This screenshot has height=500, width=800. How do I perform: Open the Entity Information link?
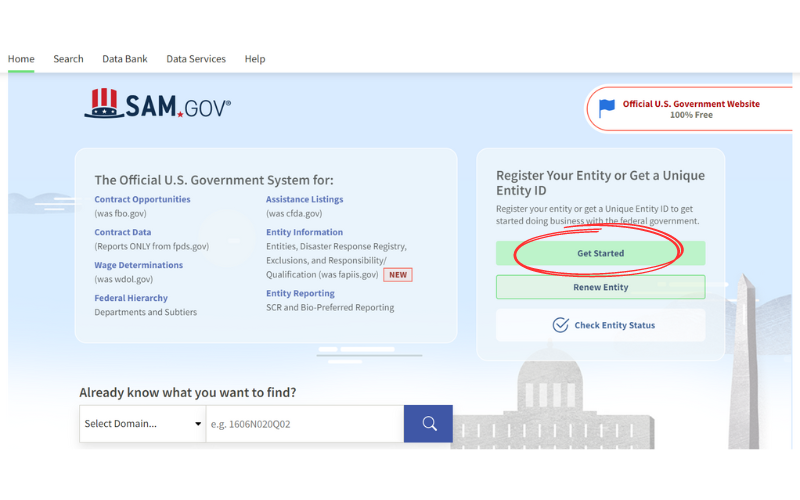pos(305,232)
